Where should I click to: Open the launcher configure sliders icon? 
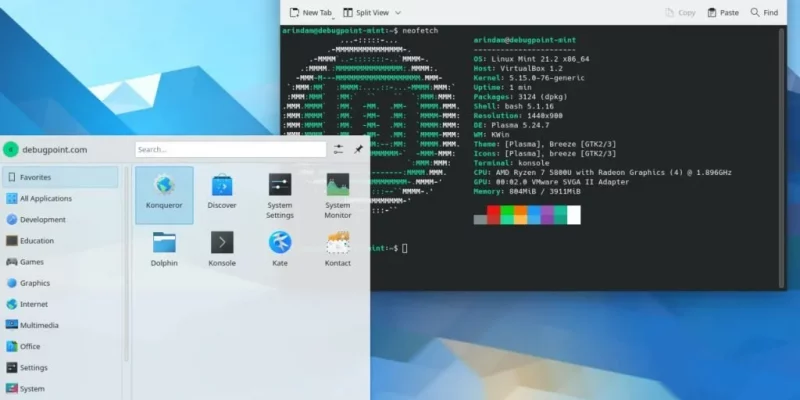[x=338, y=149]
